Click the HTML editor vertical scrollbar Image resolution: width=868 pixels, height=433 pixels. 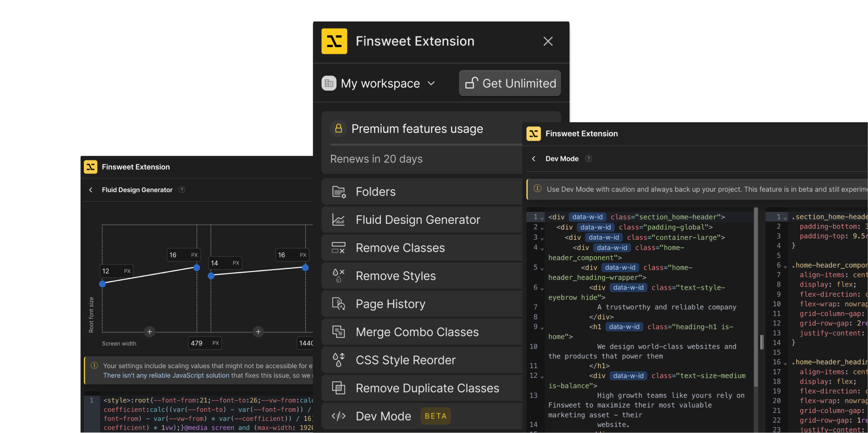[x=756, y=297]
